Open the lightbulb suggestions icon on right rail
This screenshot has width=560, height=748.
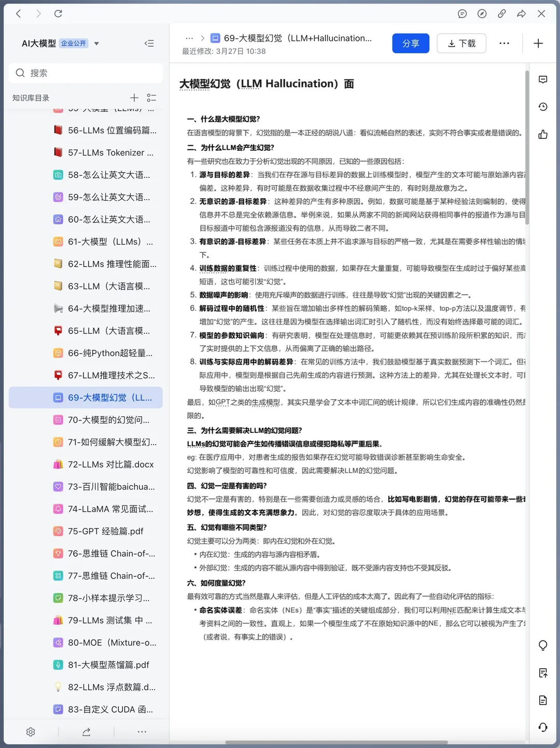542,645
